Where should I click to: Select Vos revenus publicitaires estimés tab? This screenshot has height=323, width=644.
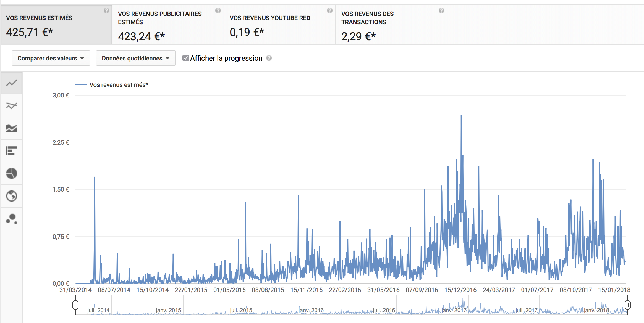click(x=168, y=25)
